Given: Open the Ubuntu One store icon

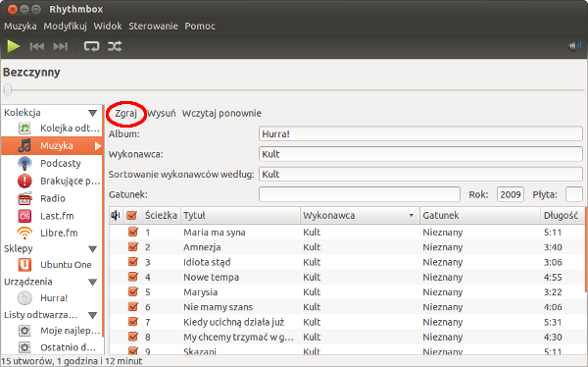Looking at the screenshot, I should 24,265.
